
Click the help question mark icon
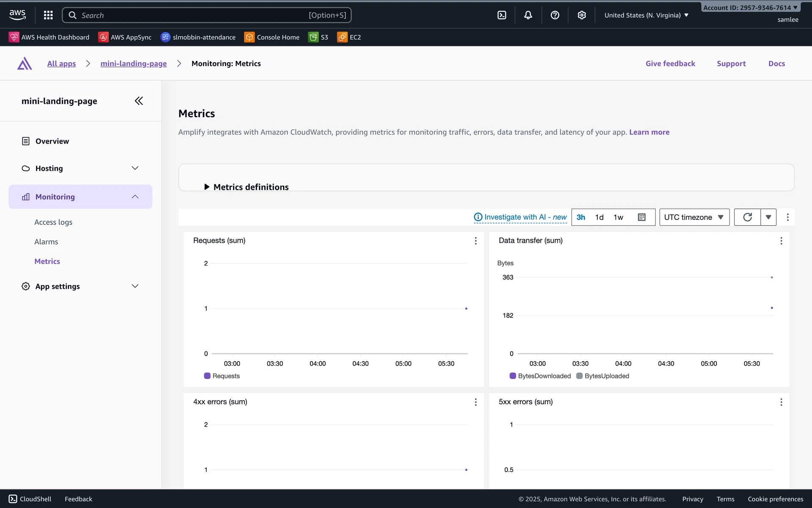point(555,15)
